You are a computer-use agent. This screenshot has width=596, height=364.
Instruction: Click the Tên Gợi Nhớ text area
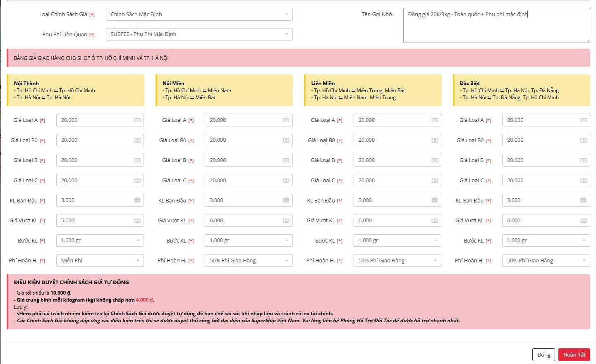[x=497, y=25]
